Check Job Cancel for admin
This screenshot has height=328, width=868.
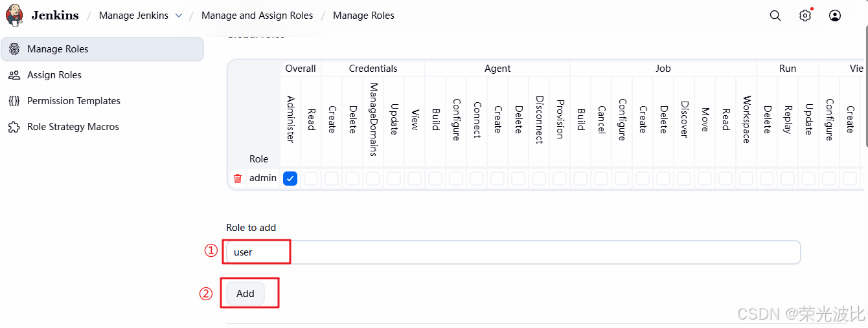click(601, 179)
